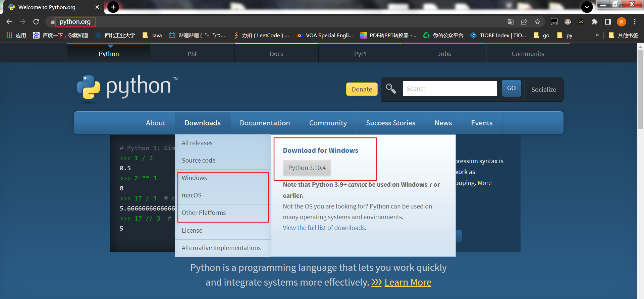Screen dimensions: 644x299
Task: Open the 应用 apps shortcut
Action: 16,35
